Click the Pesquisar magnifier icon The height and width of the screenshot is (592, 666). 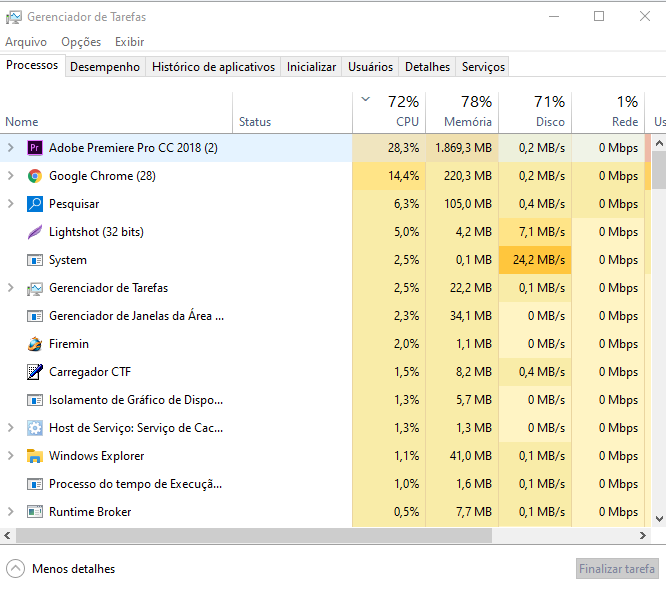(x=35, y=204)
